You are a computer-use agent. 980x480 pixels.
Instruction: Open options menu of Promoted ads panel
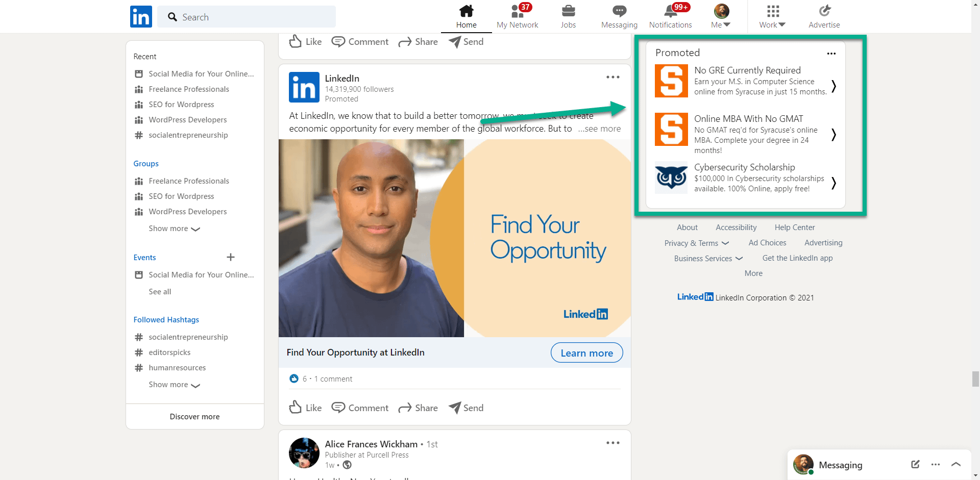point(831,53)
